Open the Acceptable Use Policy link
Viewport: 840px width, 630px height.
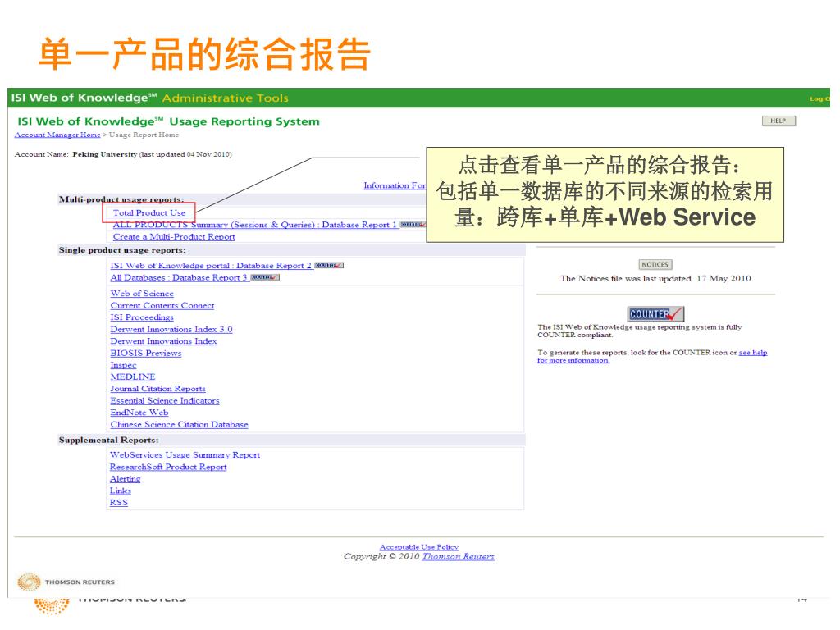pos(419,547)
